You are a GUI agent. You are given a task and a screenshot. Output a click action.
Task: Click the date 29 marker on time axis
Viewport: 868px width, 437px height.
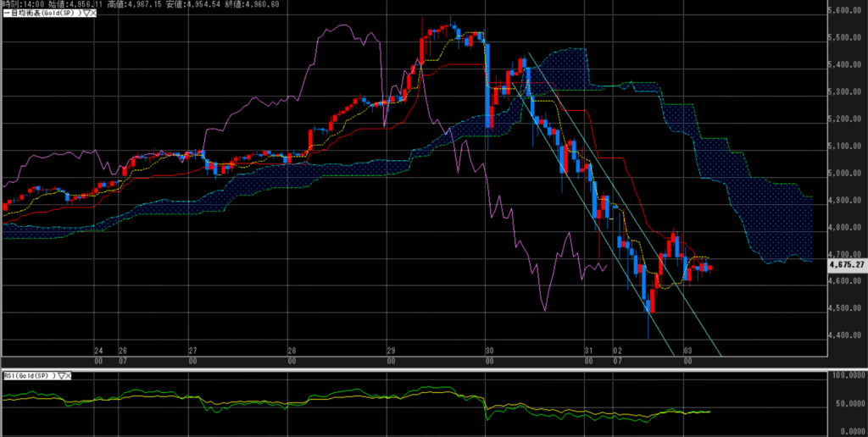click(390, 350)
